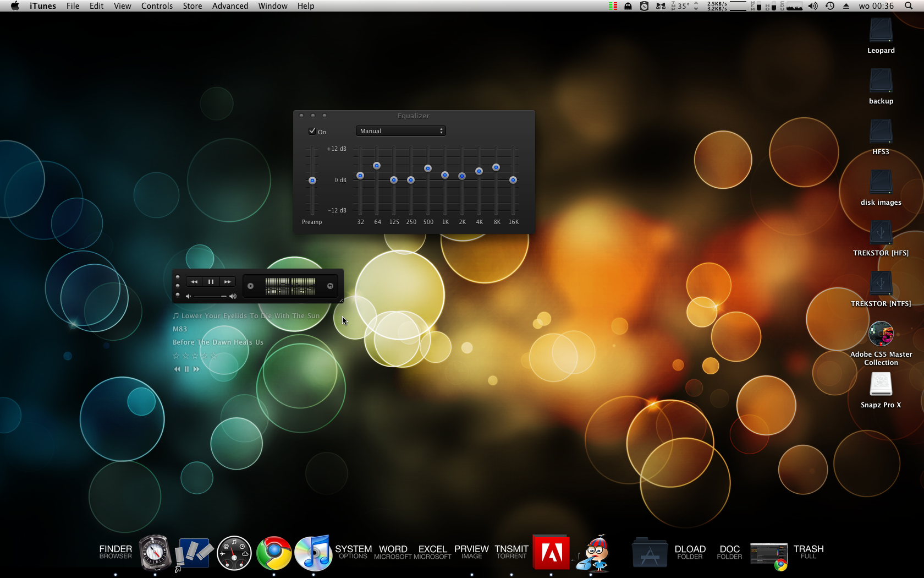Viewport: 924px width, 578px height.
Task: Open Google Chrome from the dock
Action: [x=274, y=553]
